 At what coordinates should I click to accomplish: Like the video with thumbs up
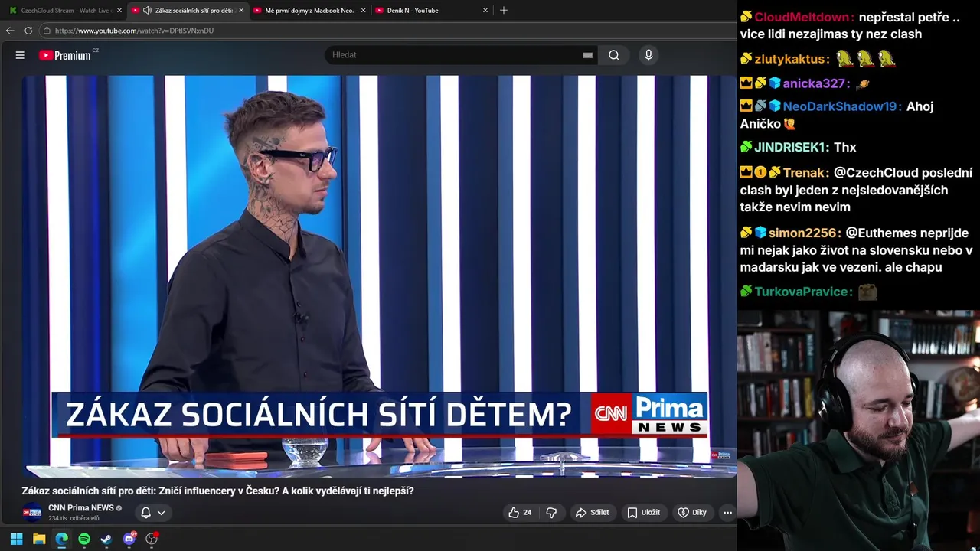click(521, 513)
